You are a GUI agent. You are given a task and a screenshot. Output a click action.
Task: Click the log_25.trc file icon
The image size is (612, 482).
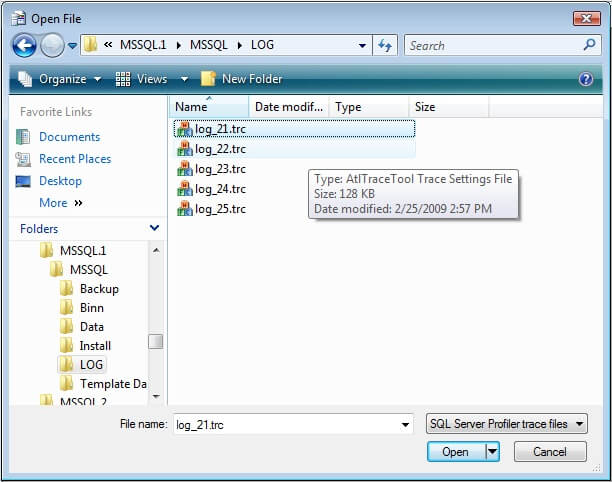tap(185, 209)
